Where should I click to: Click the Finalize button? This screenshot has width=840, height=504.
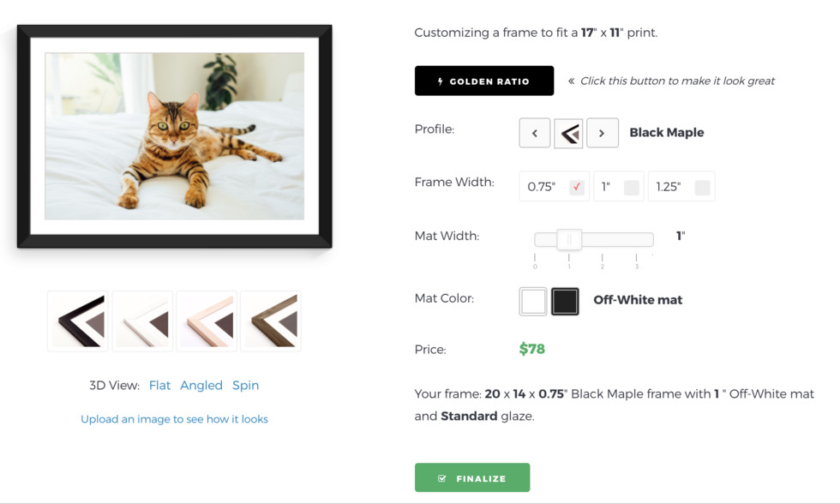[x=472, y=477]
